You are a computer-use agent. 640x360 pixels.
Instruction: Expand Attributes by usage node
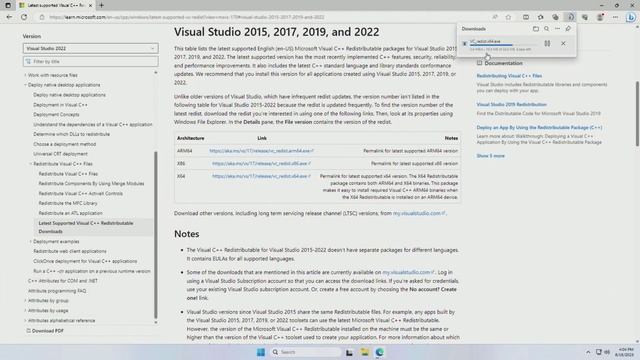(25, 310)
